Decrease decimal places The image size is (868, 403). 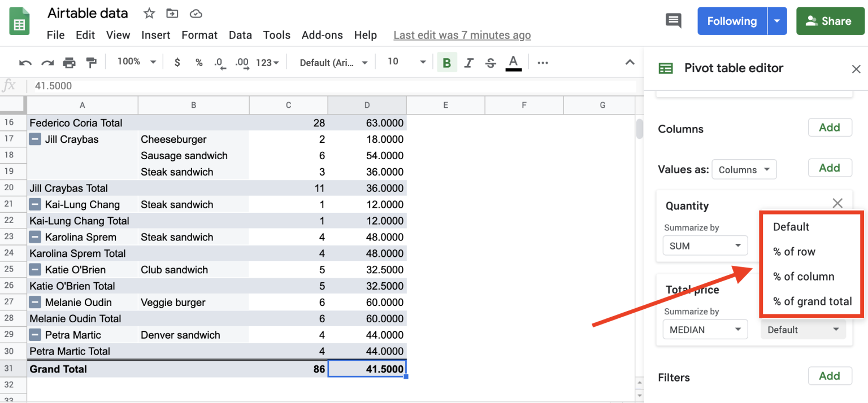(220, 62)
